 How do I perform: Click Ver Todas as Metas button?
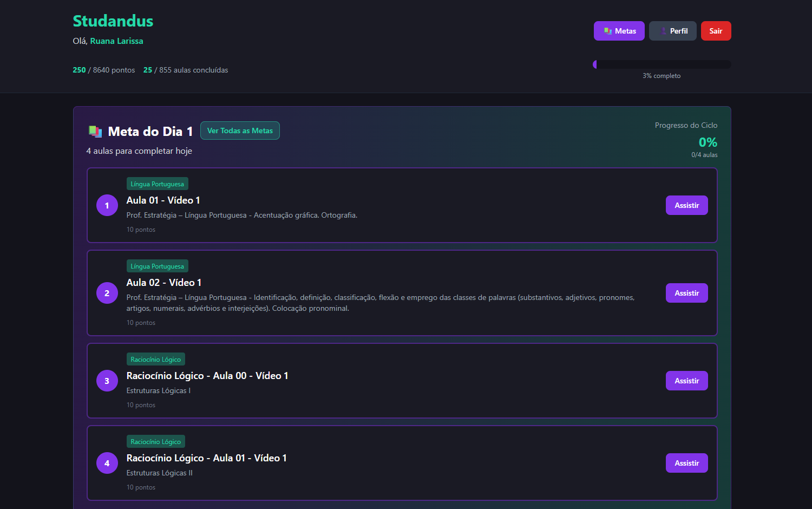(240, 130)
